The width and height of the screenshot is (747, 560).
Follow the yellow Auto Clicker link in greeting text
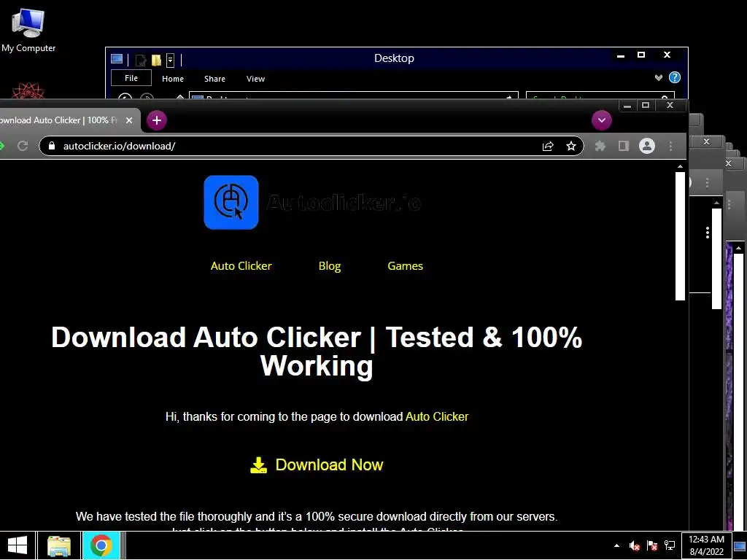tap(437, 416)
